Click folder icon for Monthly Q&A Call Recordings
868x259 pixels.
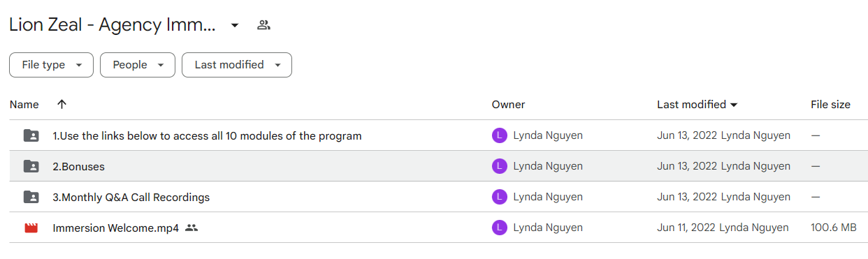(31, 197)
